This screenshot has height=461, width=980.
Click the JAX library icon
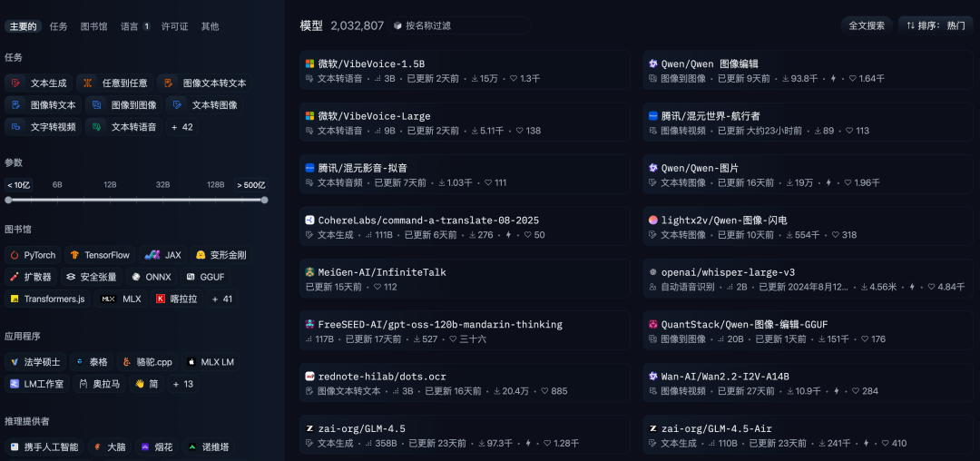[152, 255]
